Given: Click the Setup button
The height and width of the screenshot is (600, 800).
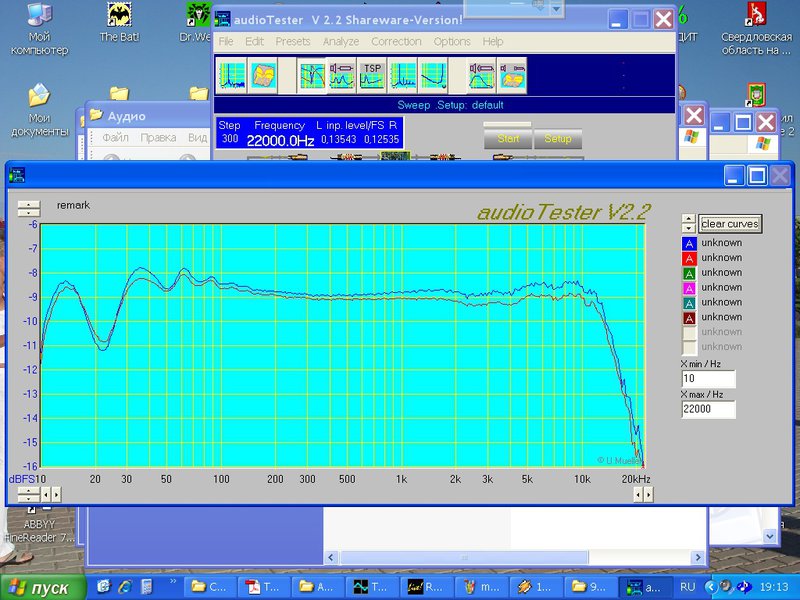Looking at the screenshot, I should tap(558, 139).
